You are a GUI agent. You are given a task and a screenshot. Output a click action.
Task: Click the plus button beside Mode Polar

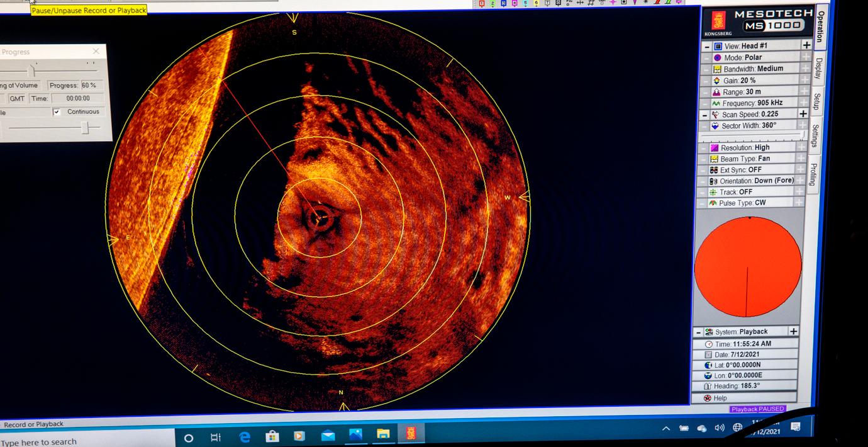pyautogui.click(x=806, y=57)
